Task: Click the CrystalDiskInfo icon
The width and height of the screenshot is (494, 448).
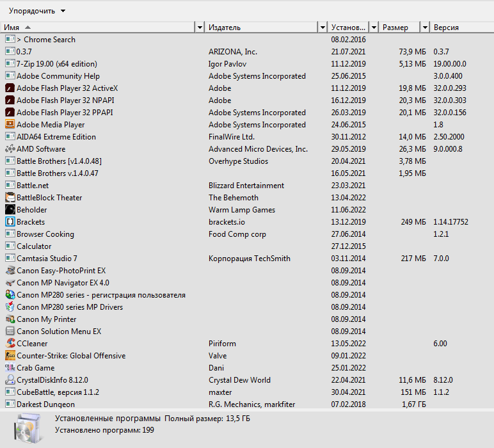Action: 10,380
